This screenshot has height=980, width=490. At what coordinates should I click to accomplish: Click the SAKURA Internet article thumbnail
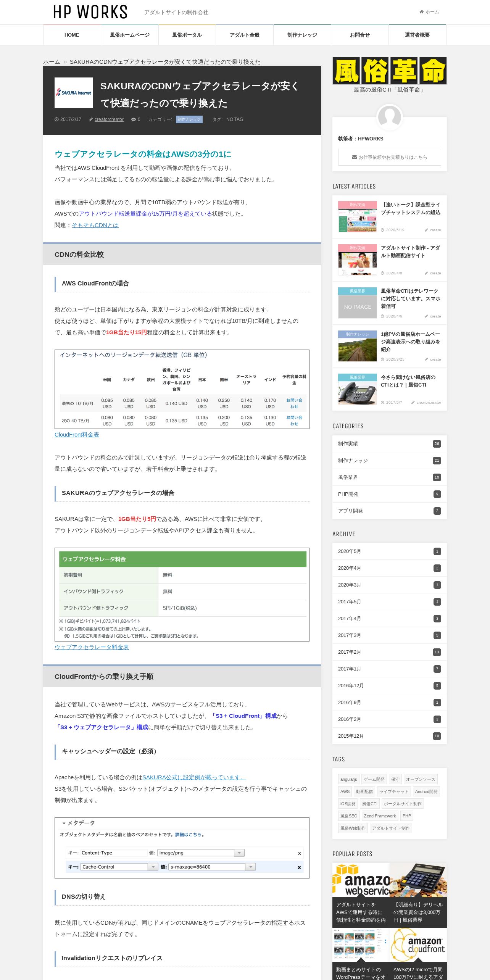tap(74, 93)
